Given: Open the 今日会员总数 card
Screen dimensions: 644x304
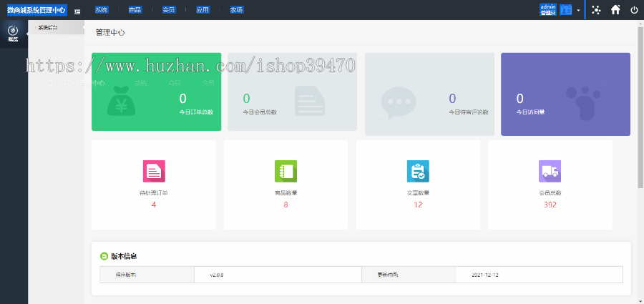Looking at the screenshot, I should point(292,92).
